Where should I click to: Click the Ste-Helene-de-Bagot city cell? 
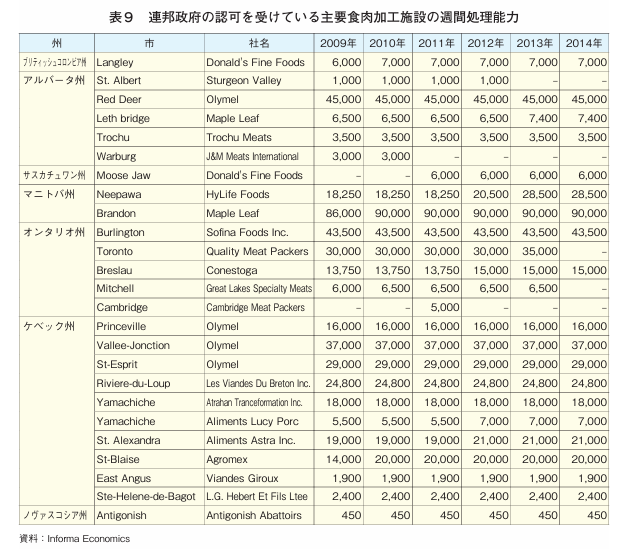pos(149,496)
